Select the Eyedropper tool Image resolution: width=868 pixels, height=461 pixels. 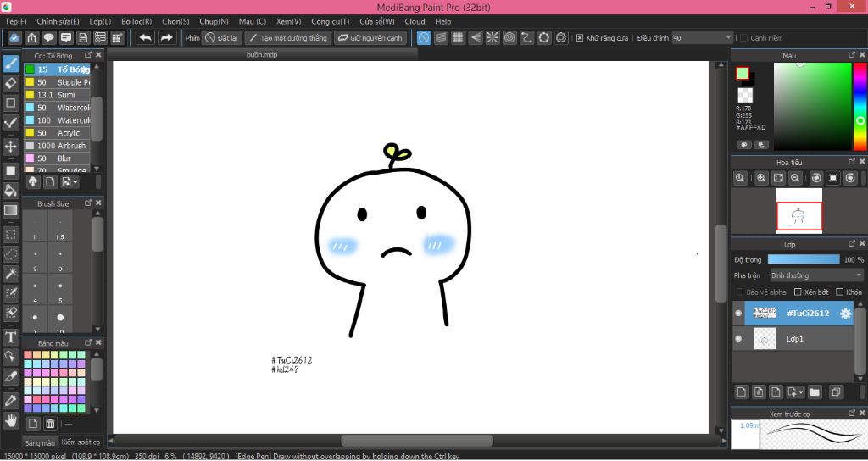pyautogui.click(x=10, y=400)
